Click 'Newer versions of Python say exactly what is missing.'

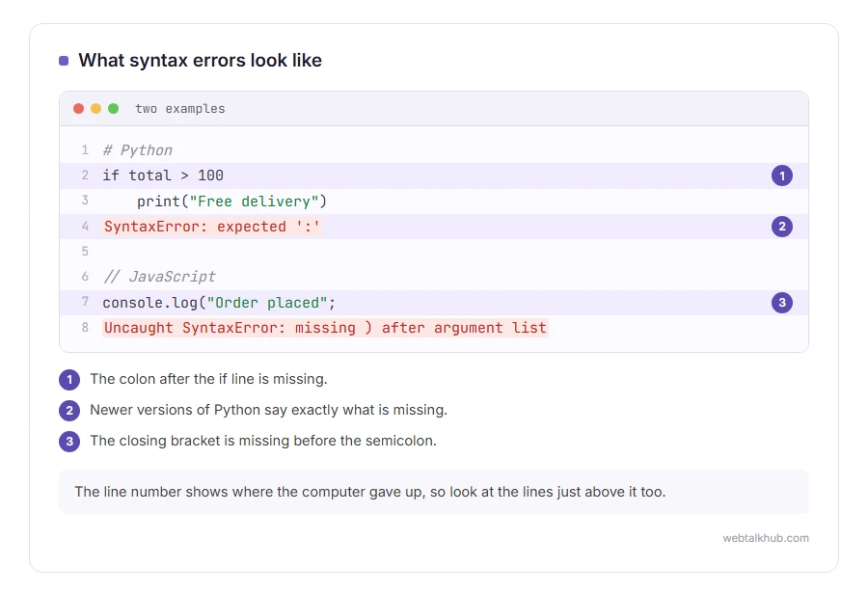coord(268,411)
